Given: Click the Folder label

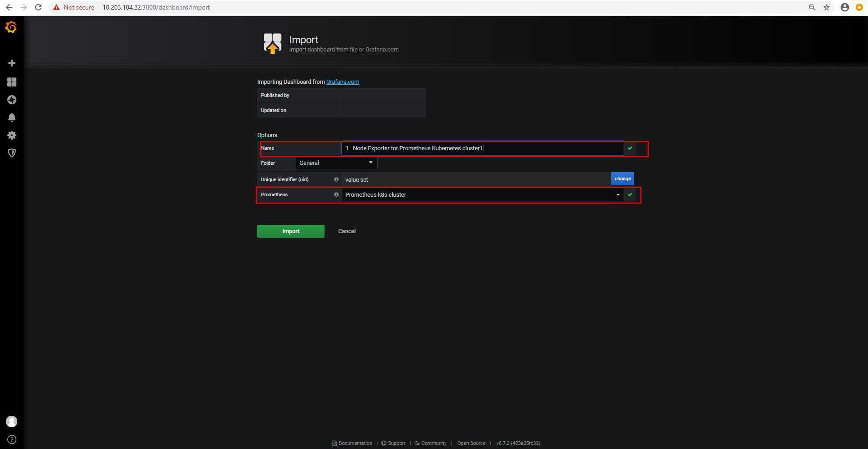Looking at the screenshot, I should pos(268,163).
